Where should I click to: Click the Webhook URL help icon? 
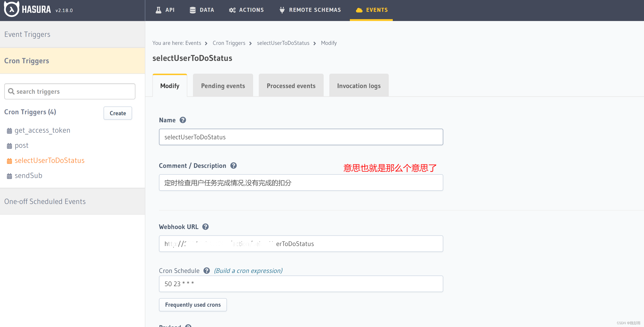pos(205,227)
